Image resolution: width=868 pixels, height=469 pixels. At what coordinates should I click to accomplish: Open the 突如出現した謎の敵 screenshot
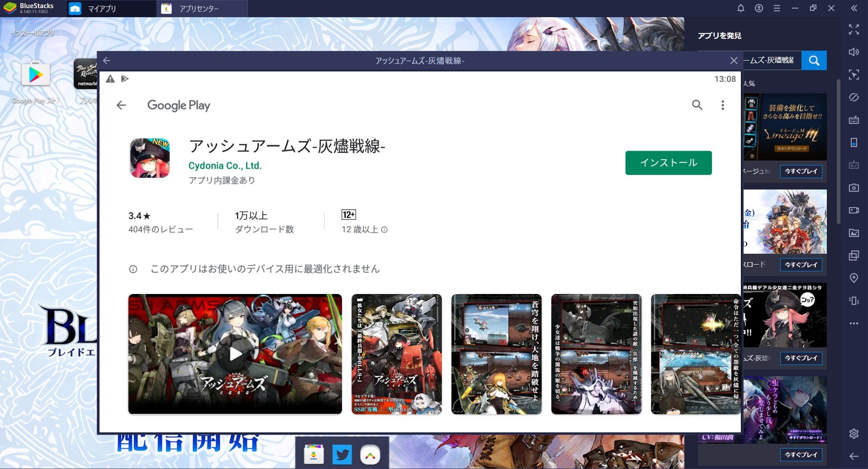[x=596, y=354]
